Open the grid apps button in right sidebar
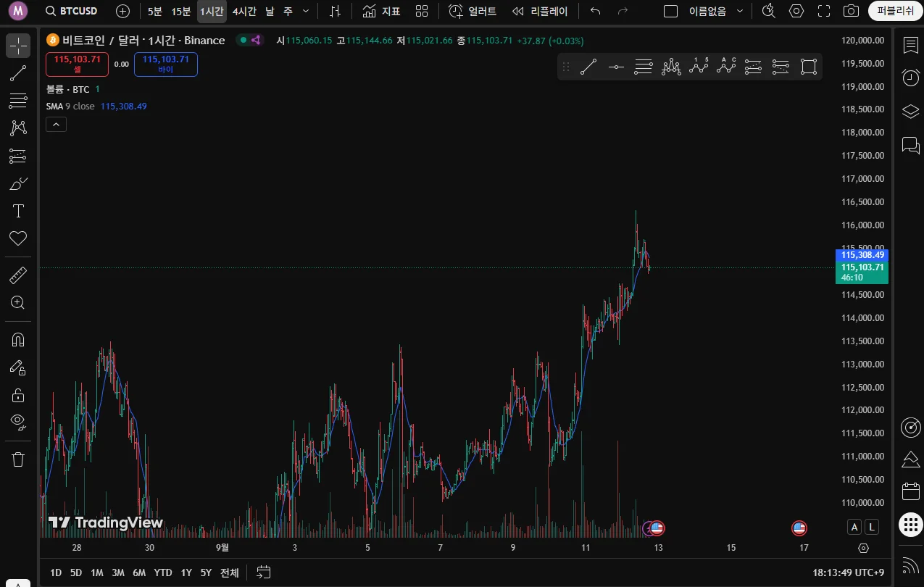Image resolution: width=924 pixels, height=587 pixels. point(910,525)
